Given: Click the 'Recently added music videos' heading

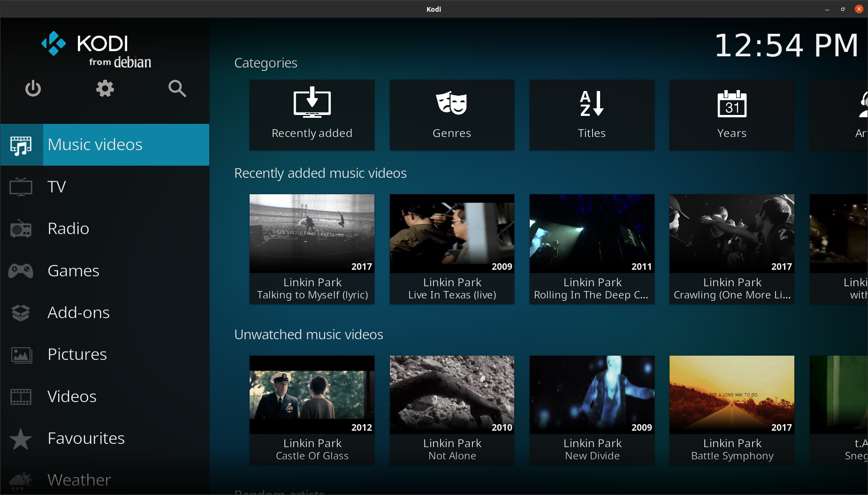Looking at the screenshot, I should point(320,173).
